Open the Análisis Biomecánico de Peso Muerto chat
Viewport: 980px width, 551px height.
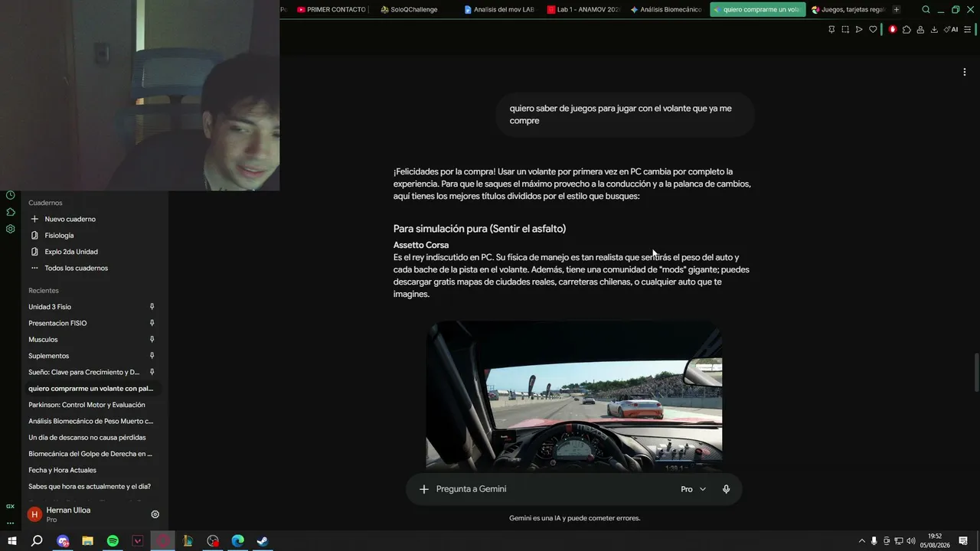(92, 421)
